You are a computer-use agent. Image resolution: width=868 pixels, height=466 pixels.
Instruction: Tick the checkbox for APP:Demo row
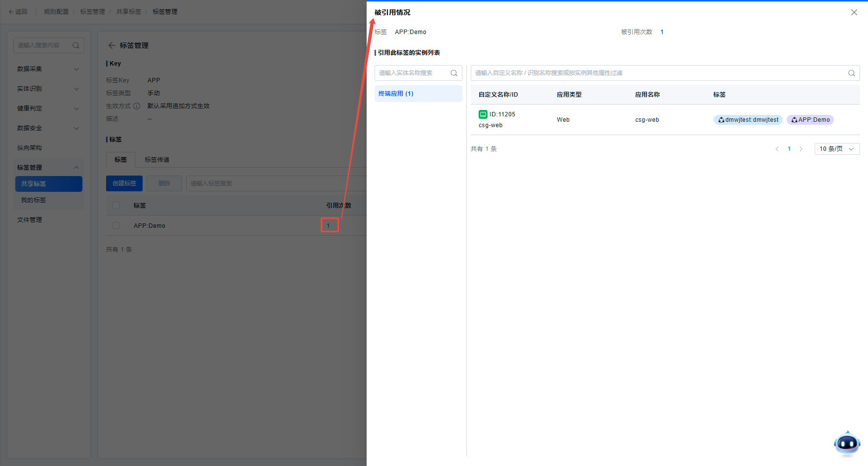tap(116, 225)
